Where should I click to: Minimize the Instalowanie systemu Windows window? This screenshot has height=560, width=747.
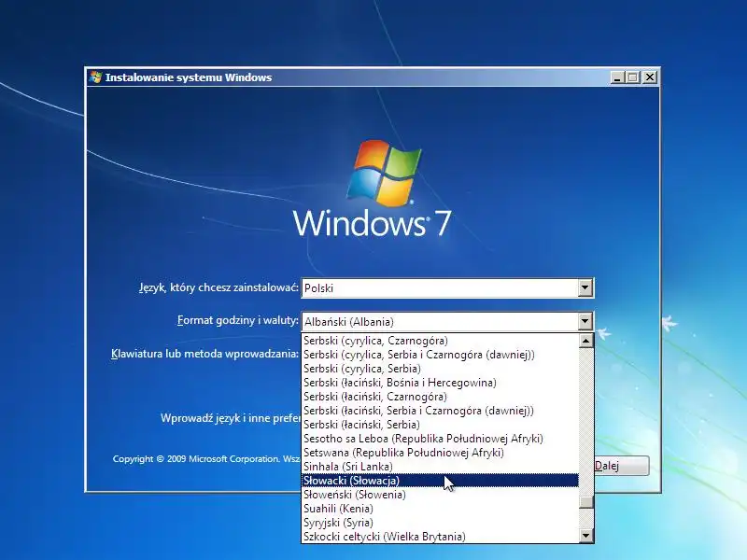(x=617, y=77)
